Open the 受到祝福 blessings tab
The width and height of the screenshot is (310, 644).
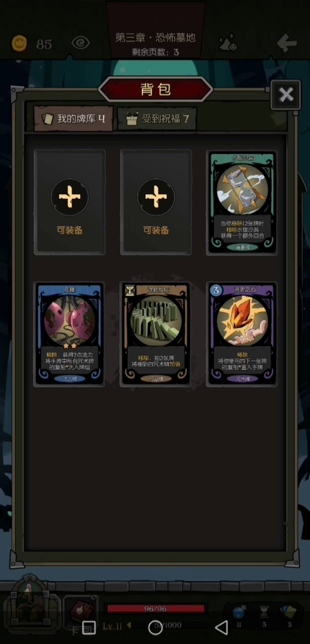pyautogui.click(x=158, y=119)
